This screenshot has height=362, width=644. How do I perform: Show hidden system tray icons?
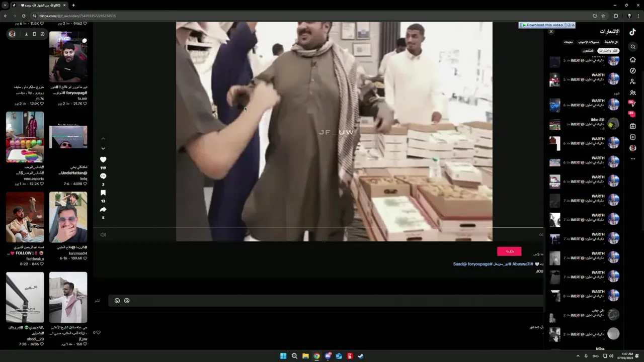[x=578, y=356]
